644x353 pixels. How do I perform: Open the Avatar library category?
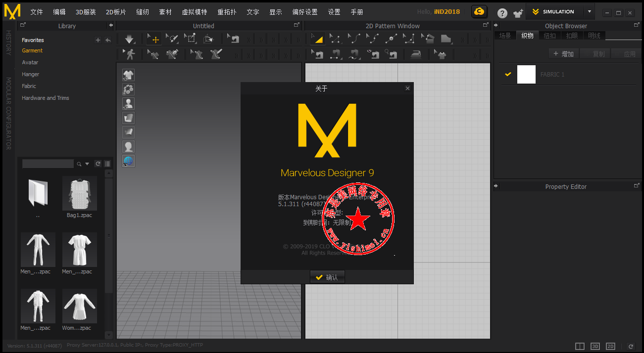[30, 62]
